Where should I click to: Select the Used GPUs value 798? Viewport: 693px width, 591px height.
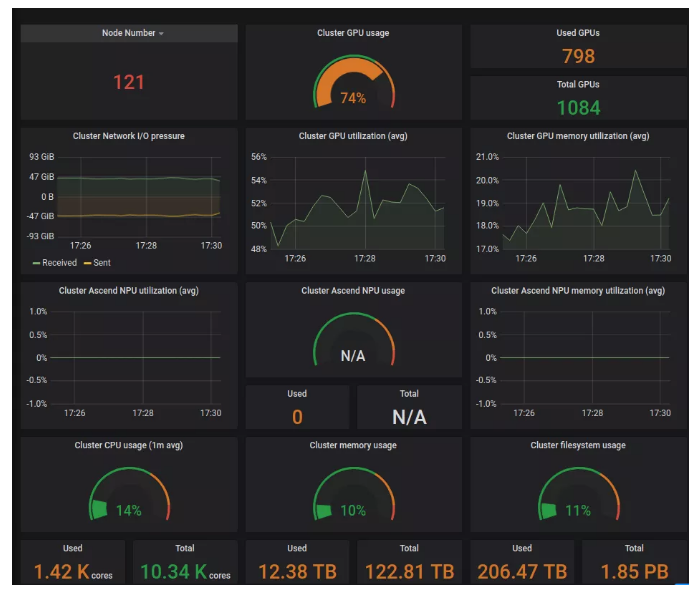click(578, 56)
